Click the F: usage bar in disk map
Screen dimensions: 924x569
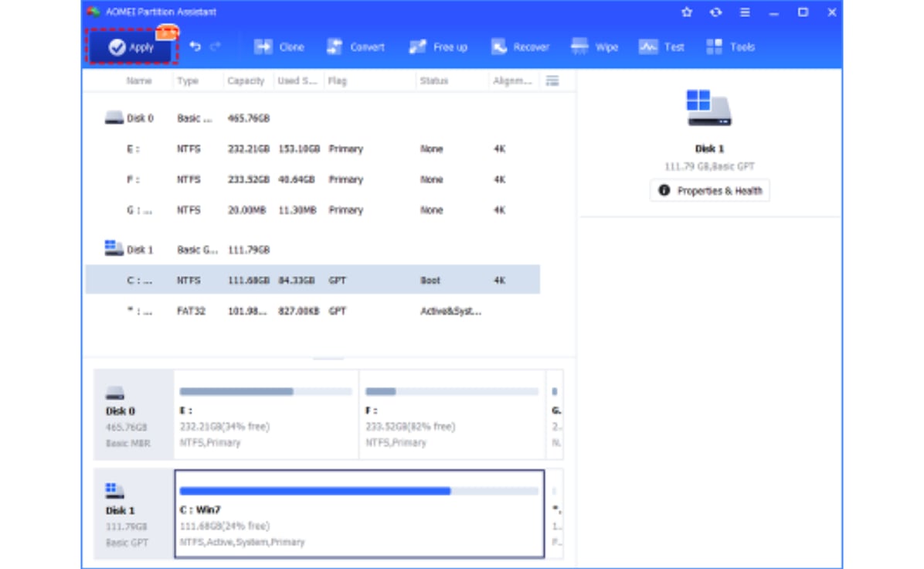click(452, 391)
